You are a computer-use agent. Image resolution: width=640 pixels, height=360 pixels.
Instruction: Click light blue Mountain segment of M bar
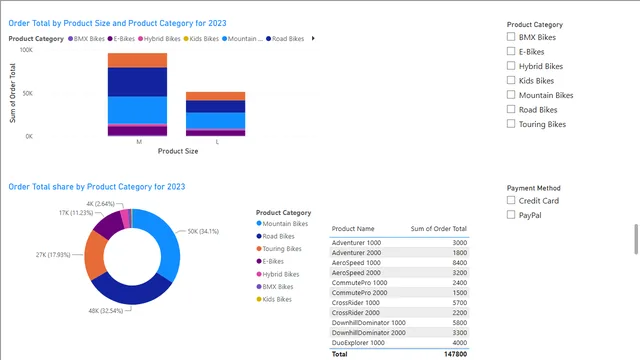pyautogui.click(x=137, y=110)
